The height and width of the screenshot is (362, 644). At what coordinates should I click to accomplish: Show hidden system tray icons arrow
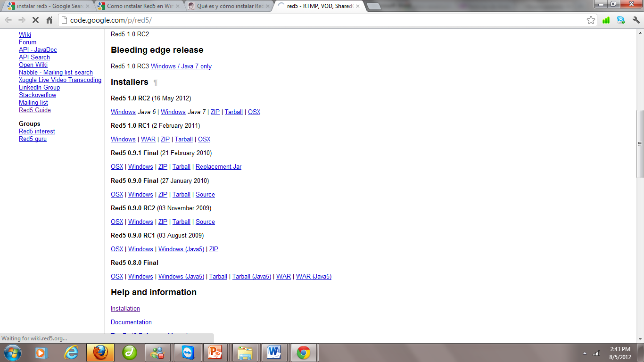[x=585, y=353]
